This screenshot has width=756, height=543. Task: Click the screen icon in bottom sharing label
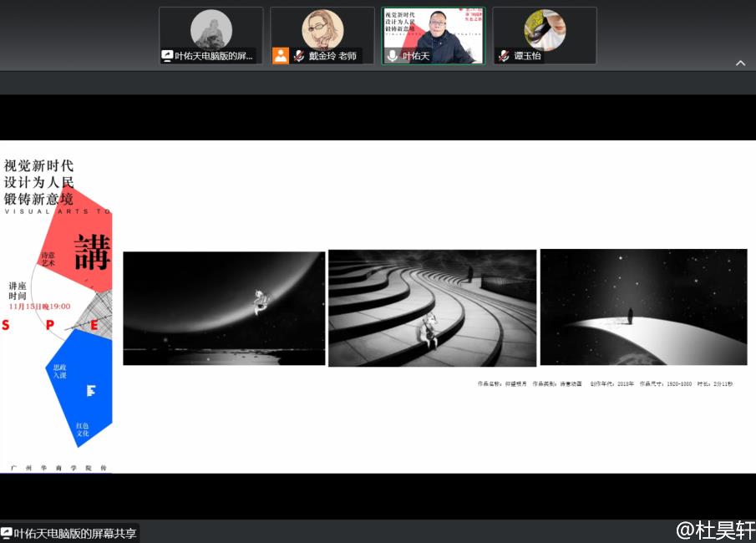click(x=7, y=533)
